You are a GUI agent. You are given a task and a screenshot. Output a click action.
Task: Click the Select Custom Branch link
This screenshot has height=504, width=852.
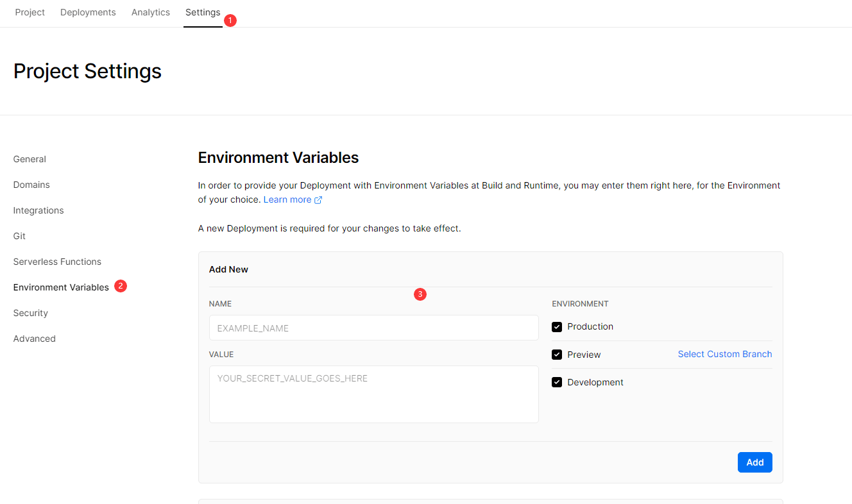pyautogui.click(x=725, y=354)
